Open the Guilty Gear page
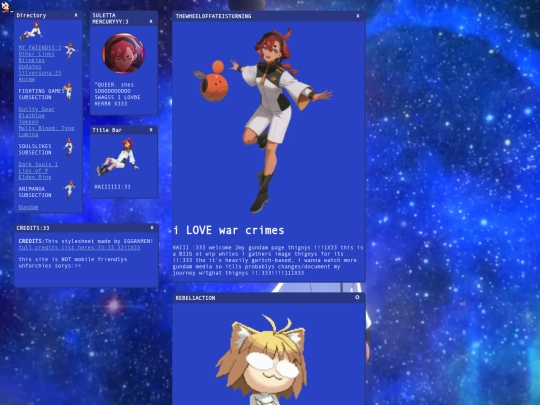 click(x=37, y=109)
